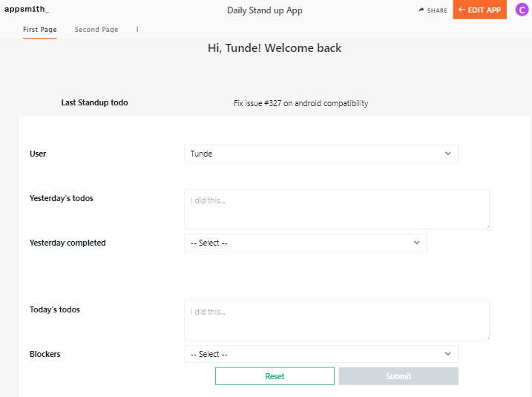Focus the Yesterday's todos text area
The height and width of the screenshot is (397, 532).
pos(336,209)
